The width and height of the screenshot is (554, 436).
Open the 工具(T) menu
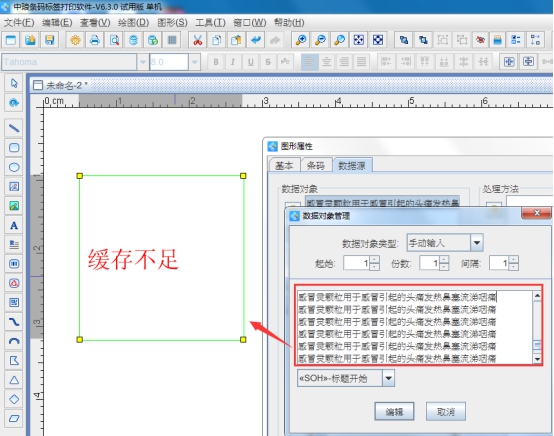pyautogui.click(x=210, y=23)
